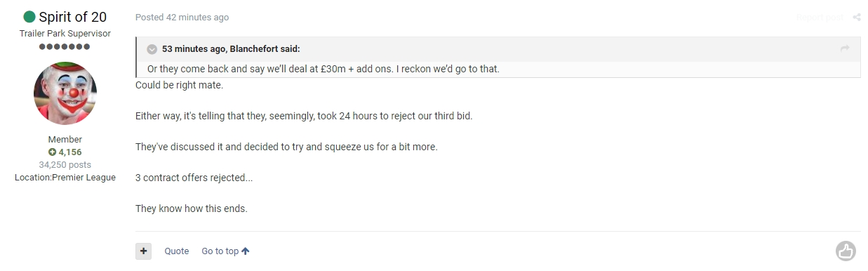Click the Member group label

coord(65,140)
